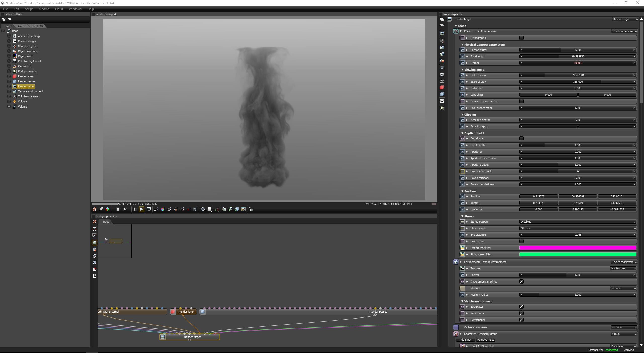Enable the Orthographic checkbox
The height and width of the screenshot is (353, 644).
point(521,38)
